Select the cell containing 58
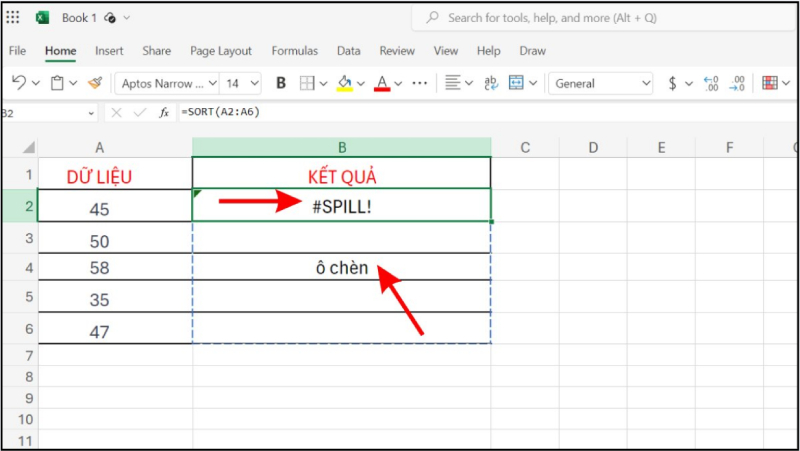 click(115, 267)
